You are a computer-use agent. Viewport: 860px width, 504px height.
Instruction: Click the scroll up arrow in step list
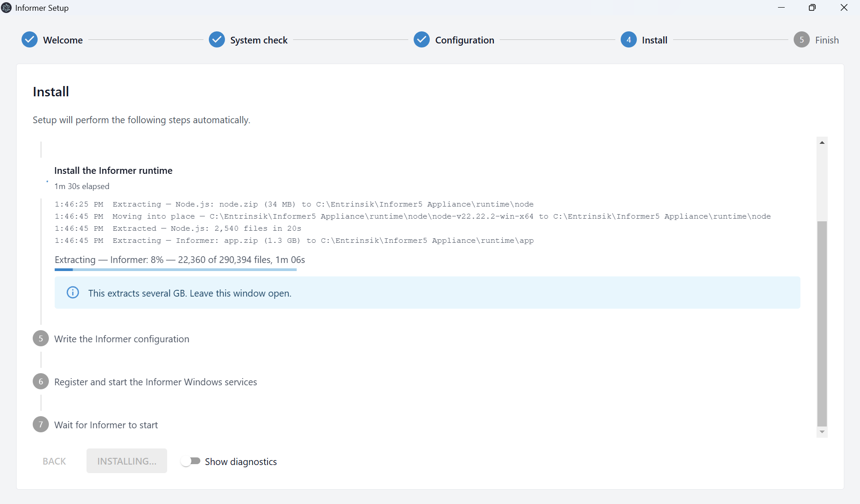coord(822,142)
